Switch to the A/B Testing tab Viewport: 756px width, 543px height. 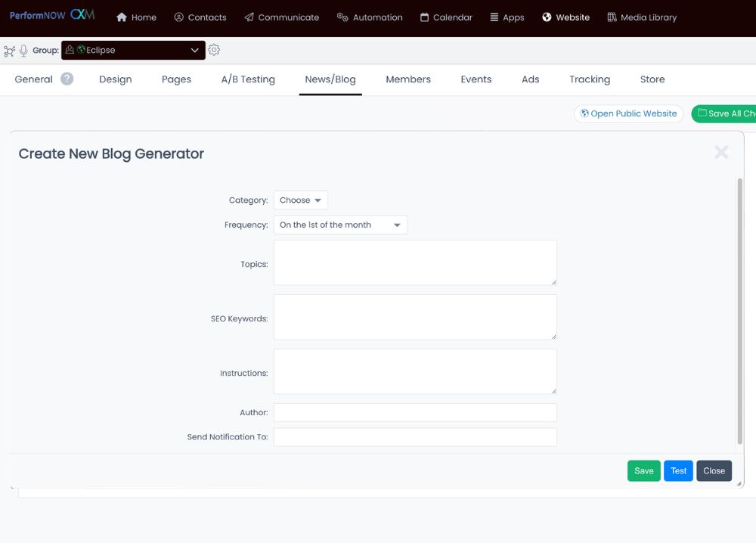[x=248, y=79]
